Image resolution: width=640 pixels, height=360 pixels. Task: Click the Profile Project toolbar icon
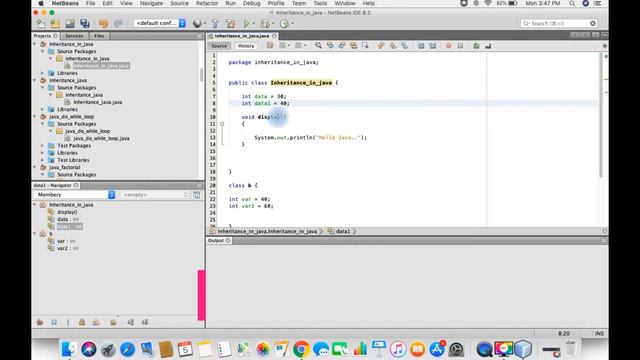(x=284, y=24)
